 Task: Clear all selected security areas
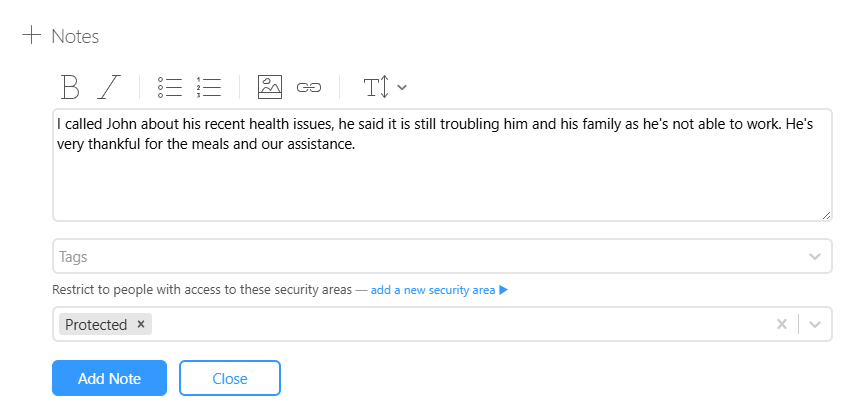click(x=782, y=324)
